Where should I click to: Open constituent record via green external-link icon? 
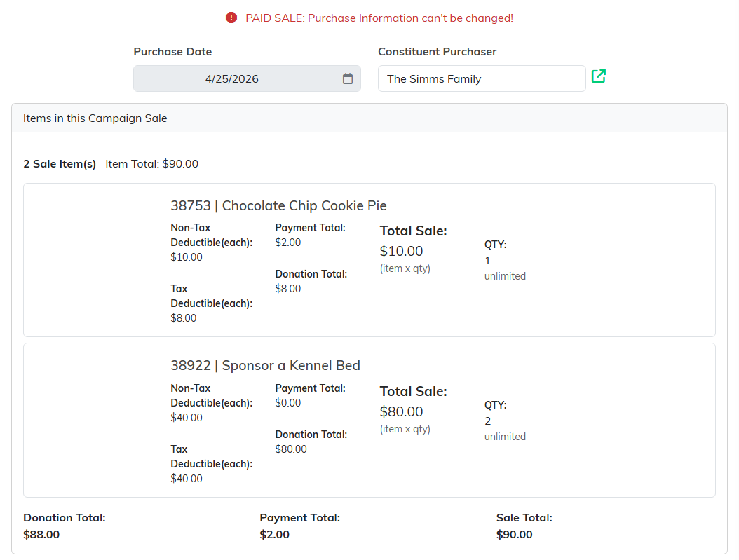point(599,76)
